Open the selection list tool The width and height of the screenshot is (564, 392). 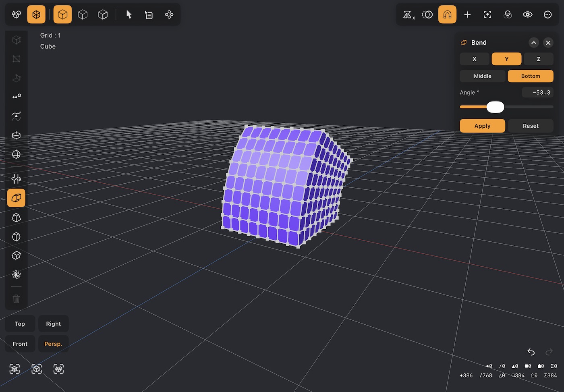coord(149,15)
